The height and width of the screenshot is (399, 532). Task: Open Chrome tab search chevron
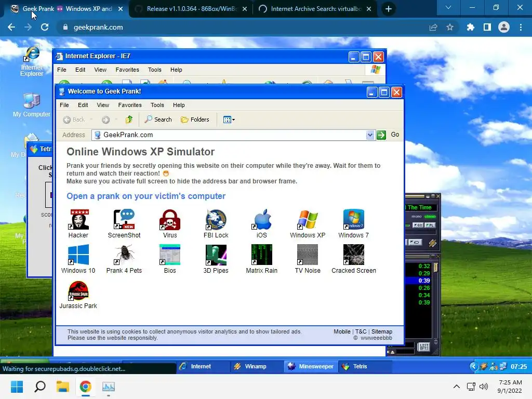(448, 7)
